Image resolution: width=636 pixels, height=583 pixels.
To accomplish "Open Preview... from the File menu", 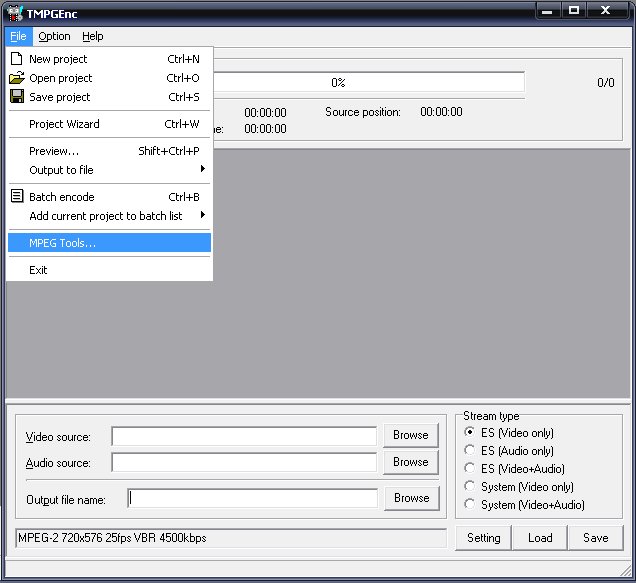I will [x=110, y=151].
